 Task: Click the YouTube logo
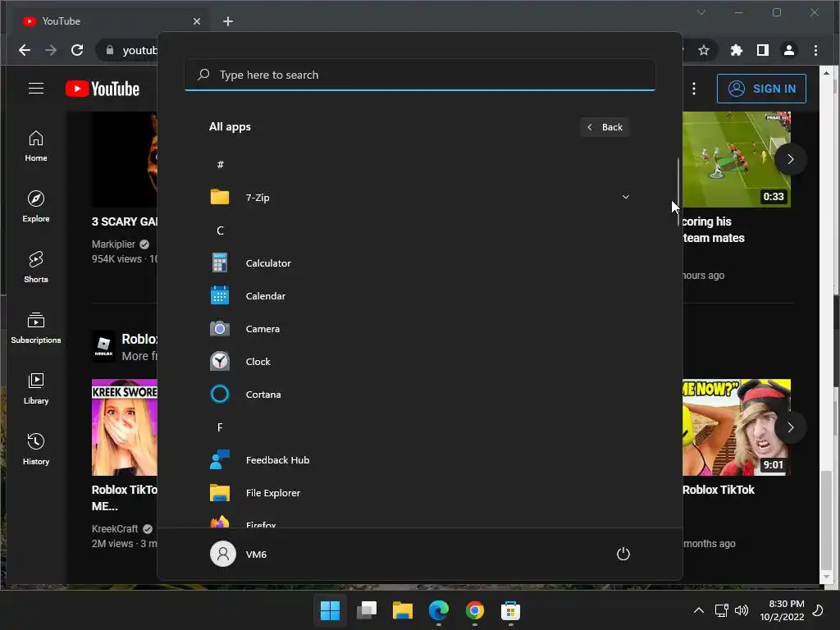[103, 89]
